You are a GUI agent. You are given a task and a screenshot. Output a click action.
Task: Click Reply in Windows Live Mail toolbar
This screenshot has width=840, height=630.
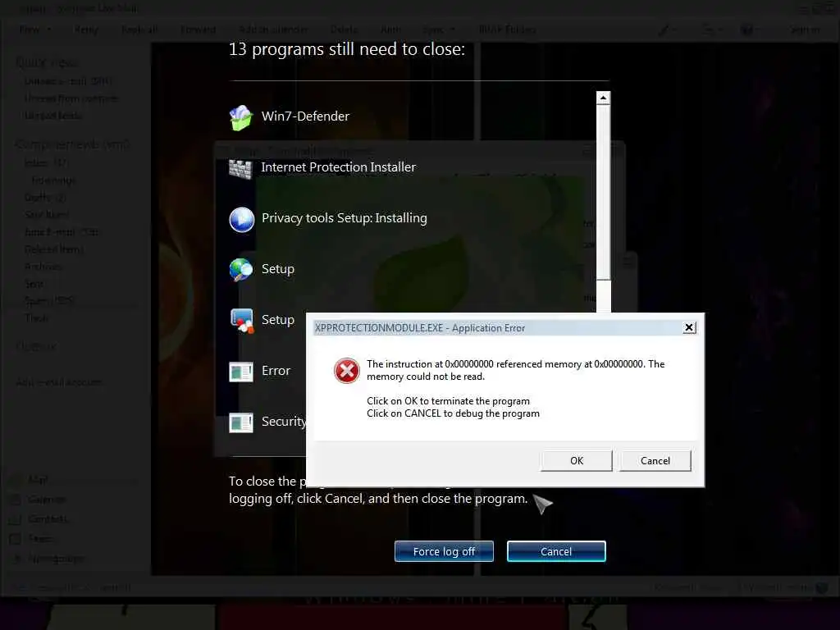pyautogui.click(x=86, y=30)
